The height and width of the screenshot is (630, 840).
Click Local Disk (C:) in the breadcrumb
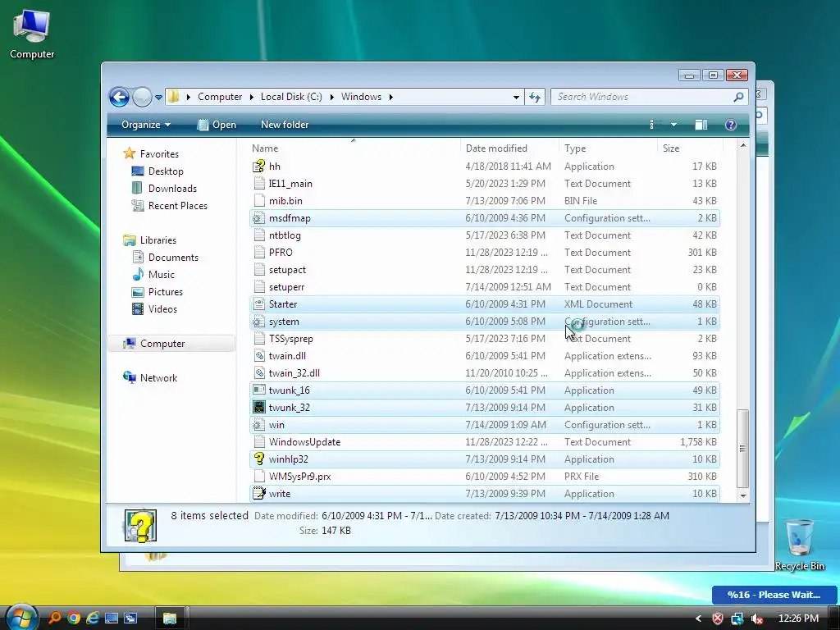coord(291,97)
